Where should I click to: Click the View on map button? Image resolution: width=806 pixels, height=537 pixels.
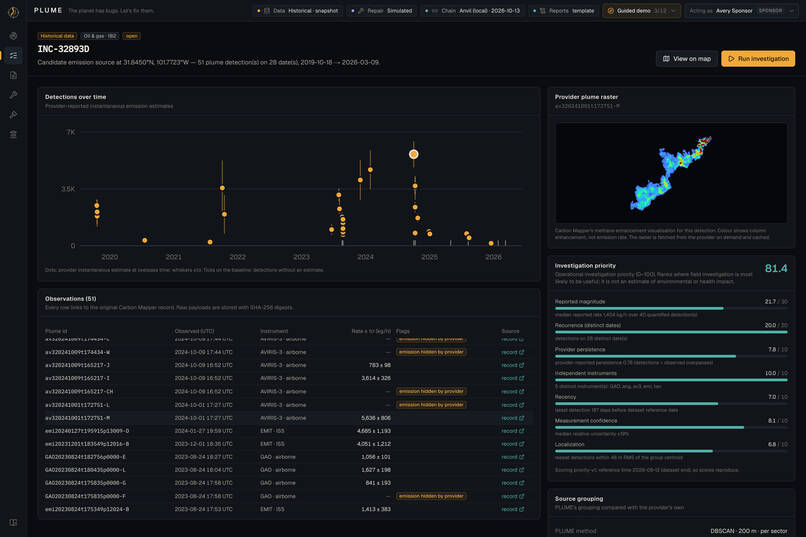pos(687,59)
